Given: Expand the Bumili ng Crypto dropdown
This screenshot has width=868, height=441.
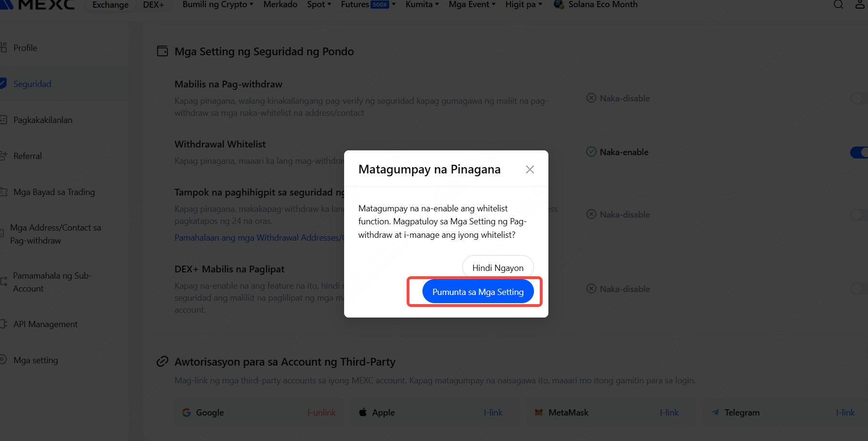Looking at the screenshot, I should tap(218, 4).
